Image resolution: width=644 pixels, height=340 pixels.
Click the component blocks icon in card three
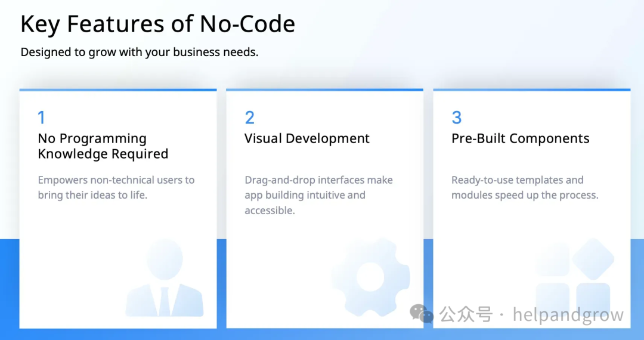(x=575, y=277)
